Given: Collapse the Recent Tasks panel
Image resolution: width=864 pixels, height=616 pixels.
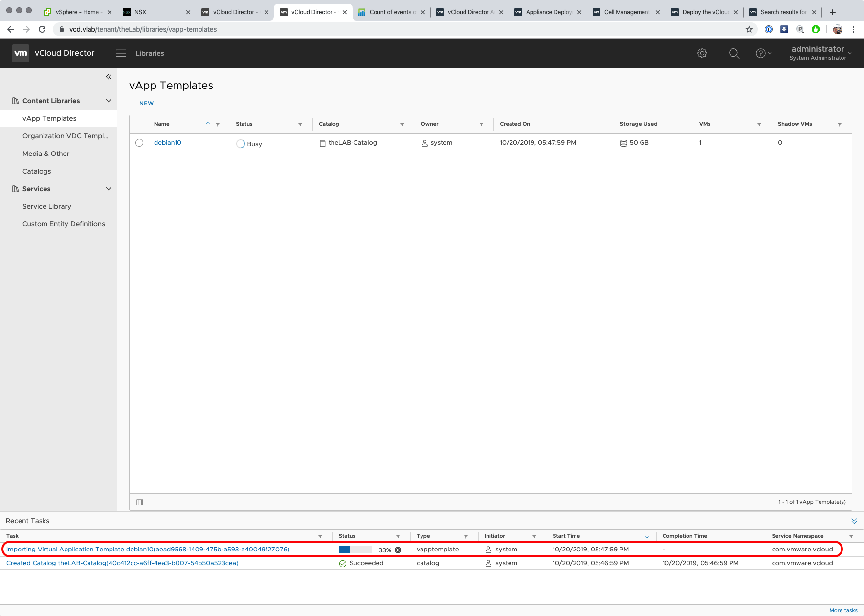Looking at the screenshot, I should click(x=854, y=521).
